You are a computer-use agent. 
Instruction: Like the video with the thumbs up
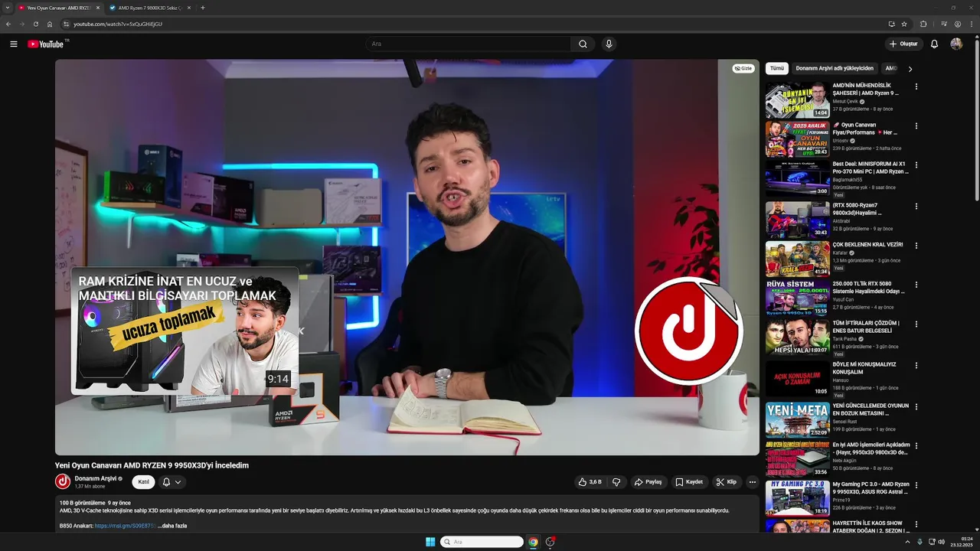click(x=590, y=482)
